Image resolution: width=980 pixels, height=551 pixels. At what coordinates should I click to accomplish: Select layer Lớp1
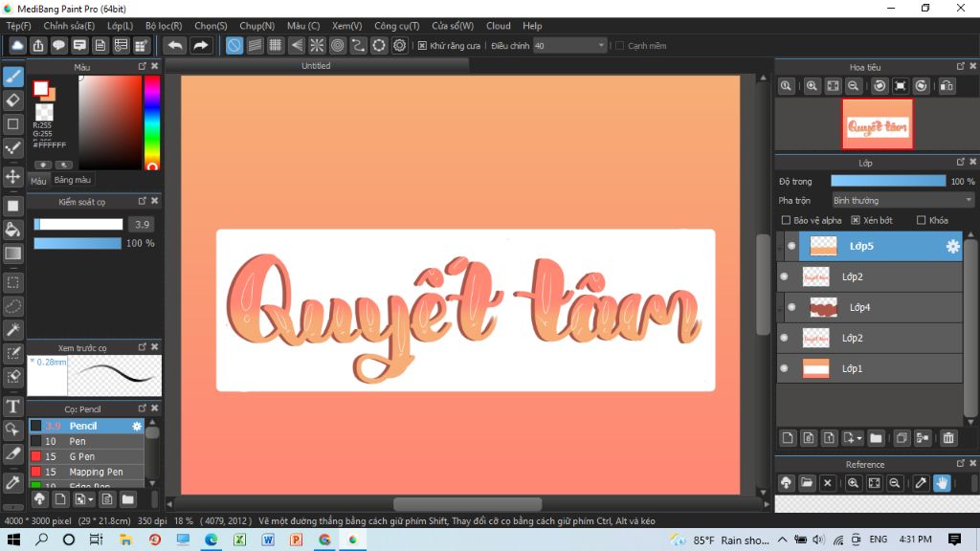click(x=869, y=368)
